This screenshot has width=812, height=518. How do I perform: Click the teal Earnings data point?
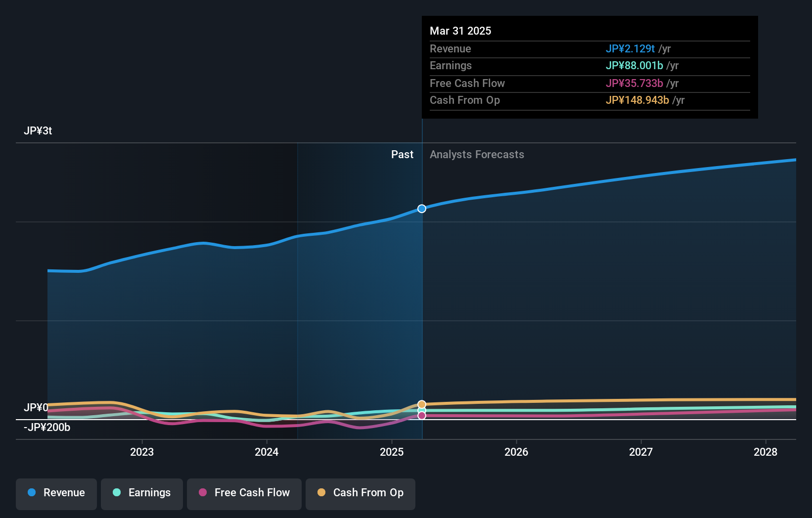(x=422, y=410)
